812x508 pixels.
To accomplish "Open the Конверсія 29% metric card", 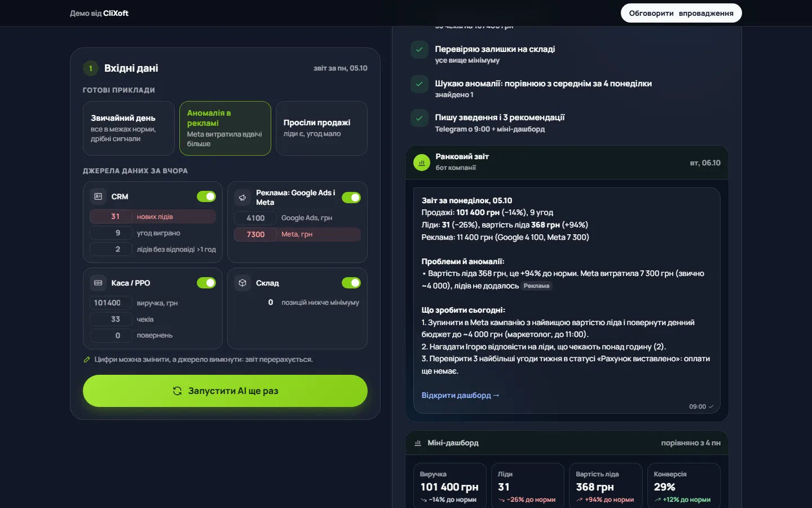I will (x=684, y=486).
